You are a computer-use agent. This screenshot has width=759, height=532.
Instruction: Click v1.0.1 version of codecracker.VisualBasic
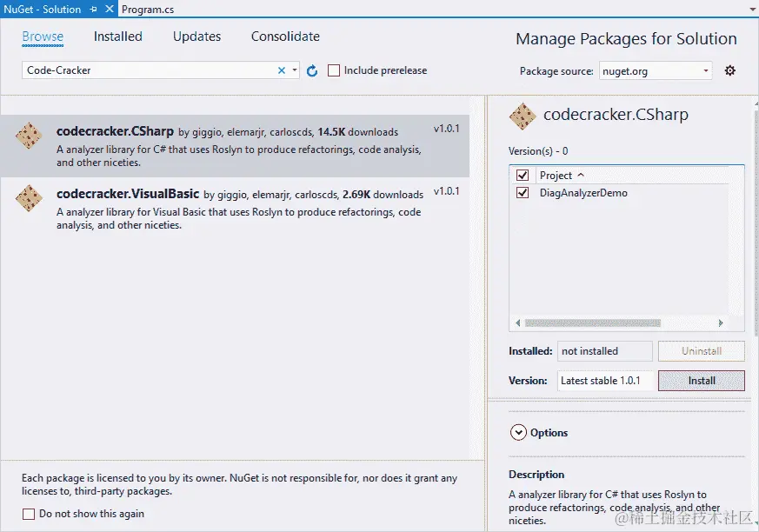pos(446,191)
